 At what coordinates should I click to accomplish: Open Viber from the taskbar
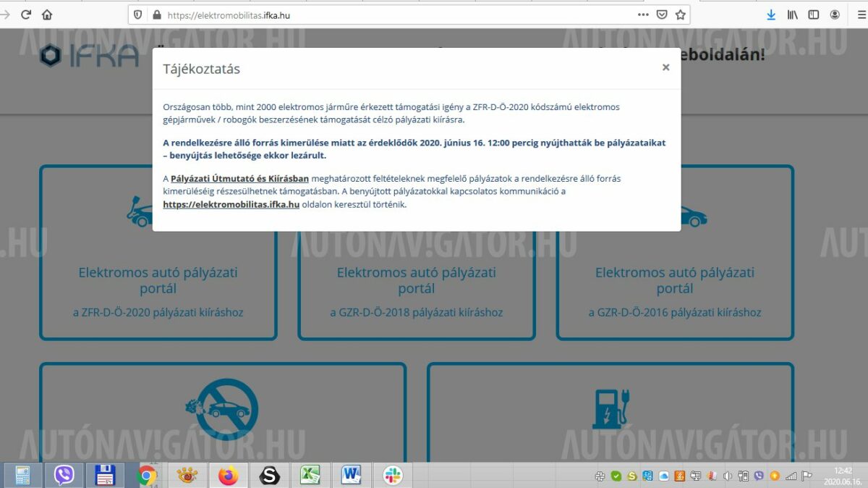[64, 475]
